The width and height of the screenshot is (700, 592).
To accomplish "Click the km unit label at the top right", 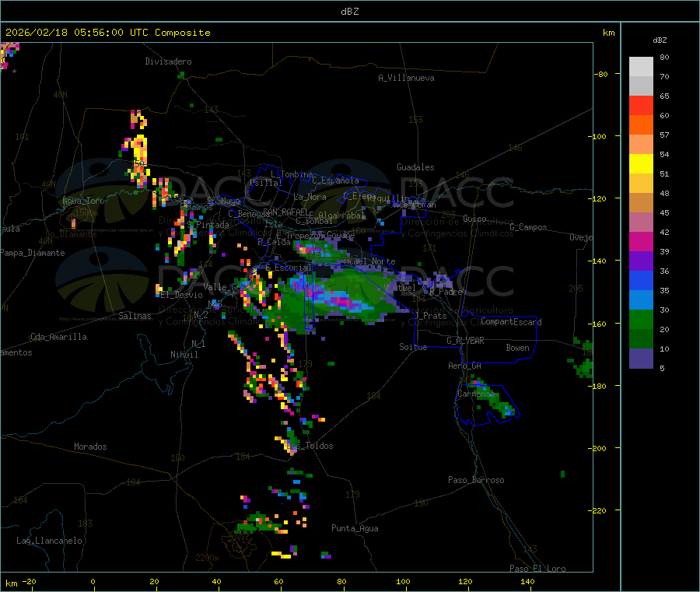I will (x=608, y=33).
